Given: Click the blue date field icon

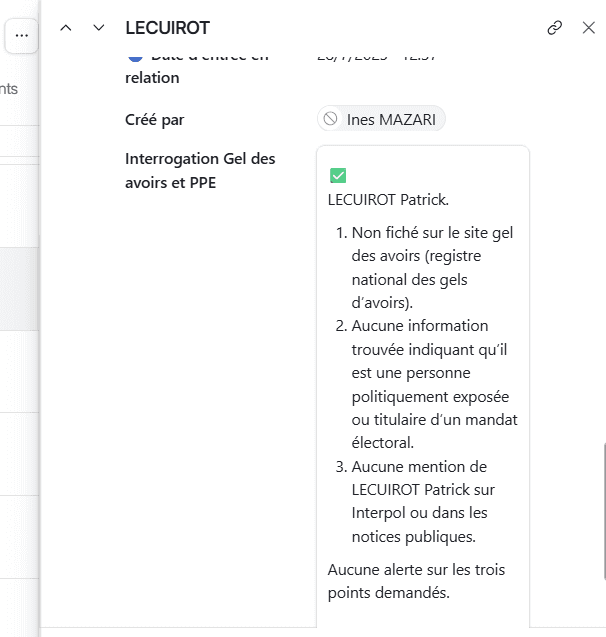Looking at the screenshot, I should point(134,58).
